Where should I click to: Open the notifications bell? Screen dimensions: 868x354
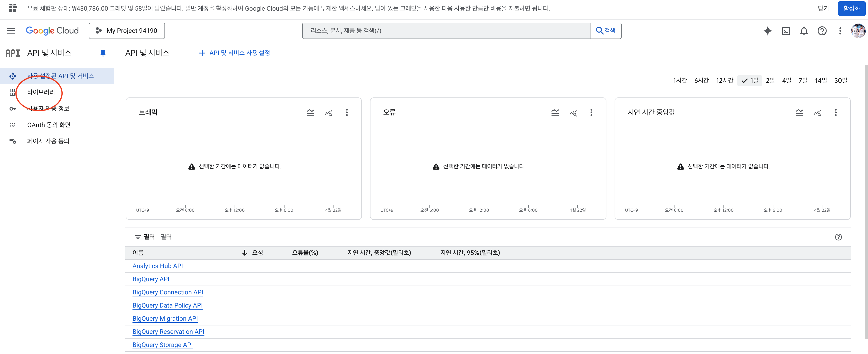pyautogui.click(x=804, y=31)
